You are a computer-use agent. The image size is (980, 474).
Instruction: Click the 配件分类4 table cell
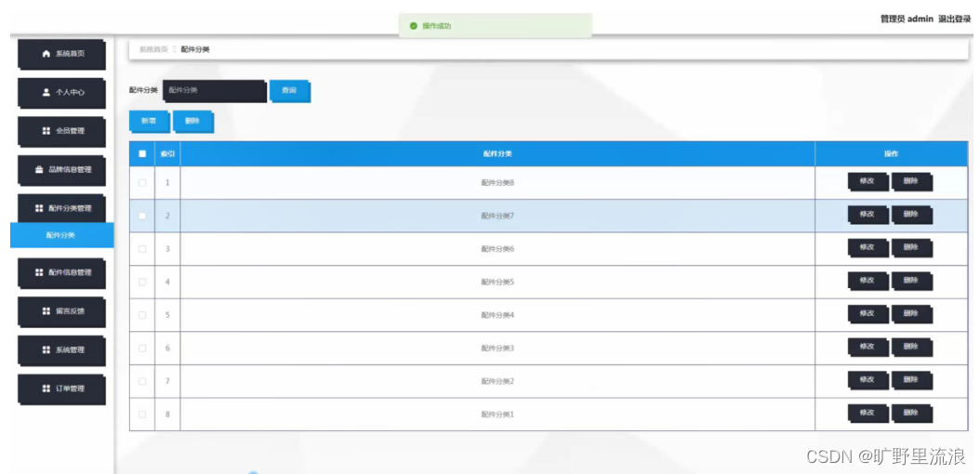pyautogui.click(x=497, y=315)
